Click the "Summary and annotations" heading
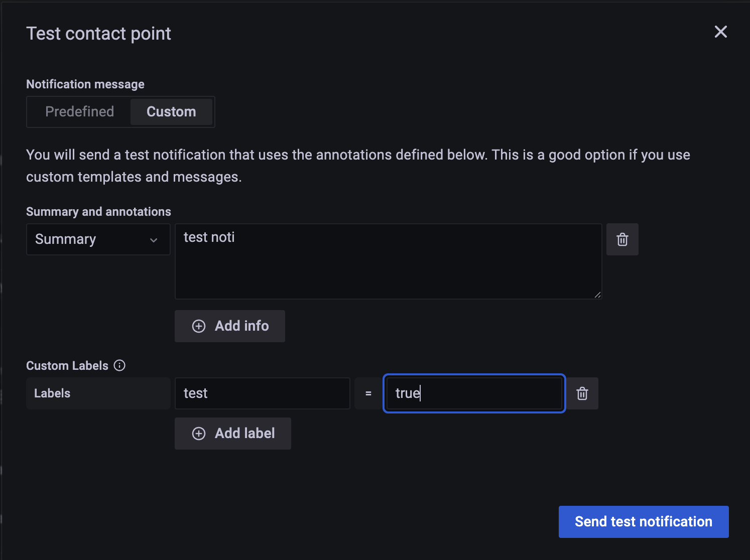 point(98,212)
